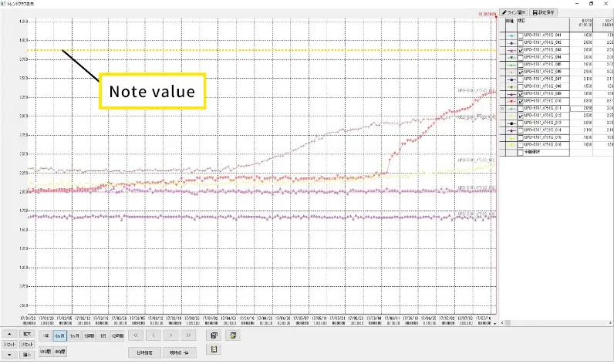614x364 pixels.
Task: Select the 1日 time range button
Action: click(x=103, y=335)
